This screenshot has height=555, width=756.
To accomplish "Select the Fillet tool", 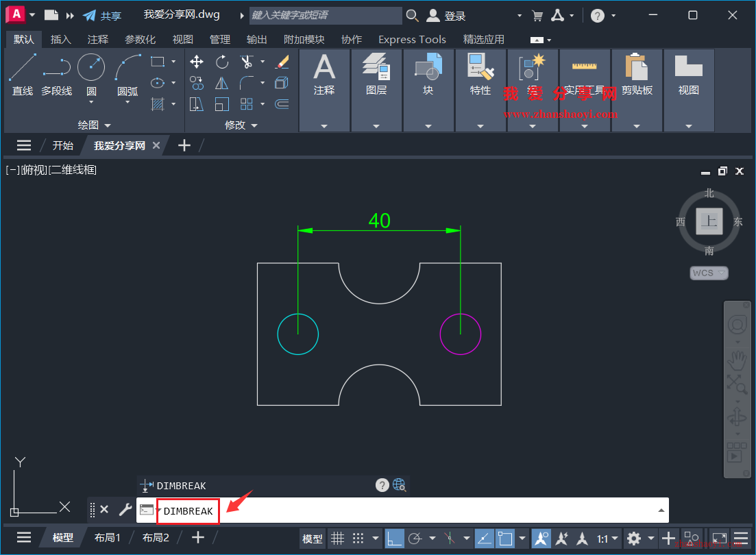I will [247, 83].
